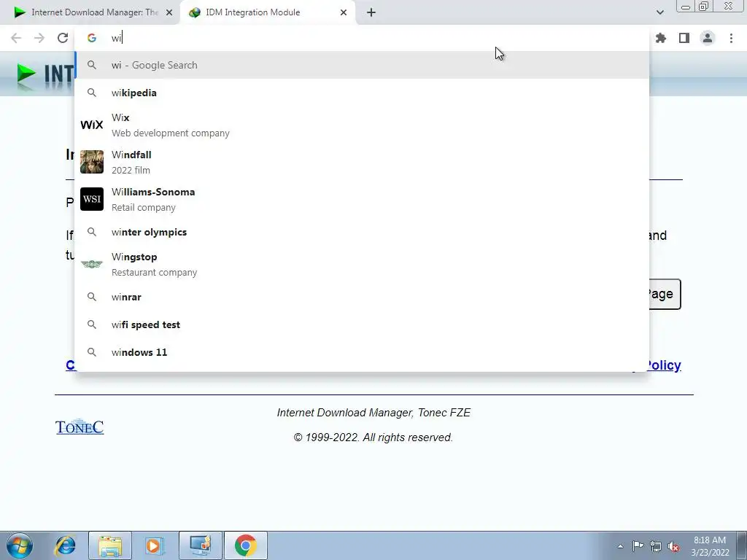Viewport: 747px width, 560px height.
Task: Select the 'wikipedia' suggestion
Action: click(x=362, y=93)
